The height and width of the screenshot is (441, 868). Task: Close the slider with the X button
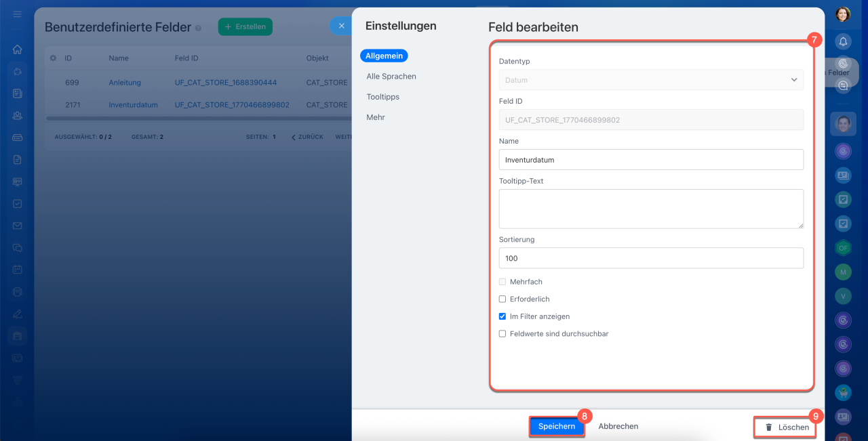[342, 26]
